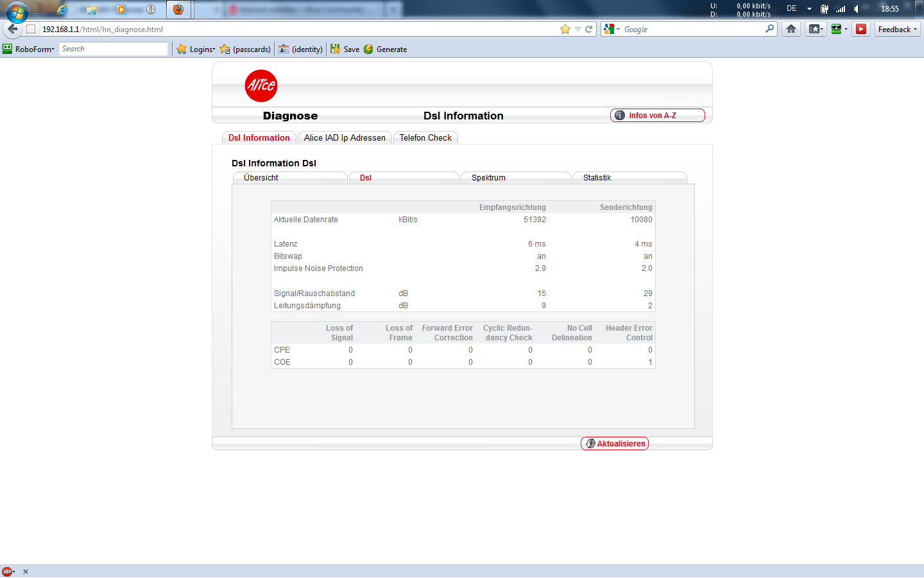This screenshot has width=924, height=578.
Task: Click the red YouTube toolbar icon
Action: (x=861, y=29)
